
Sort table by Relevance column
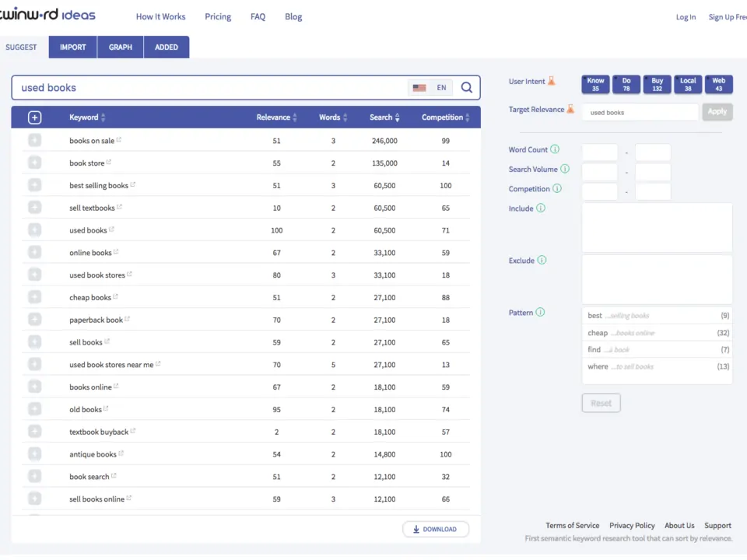pos(277,117)
